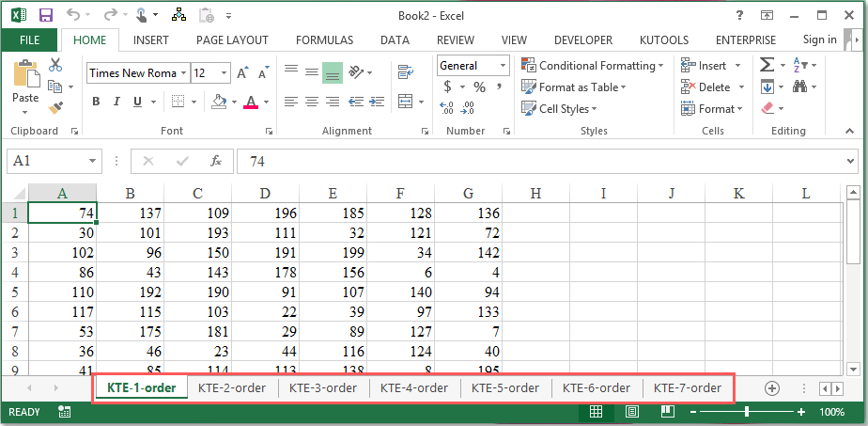The height and width of the screenshot is (426, 868).
Task: Open the KUTOOLS ribbon tab
Action: tap(663, 39)
